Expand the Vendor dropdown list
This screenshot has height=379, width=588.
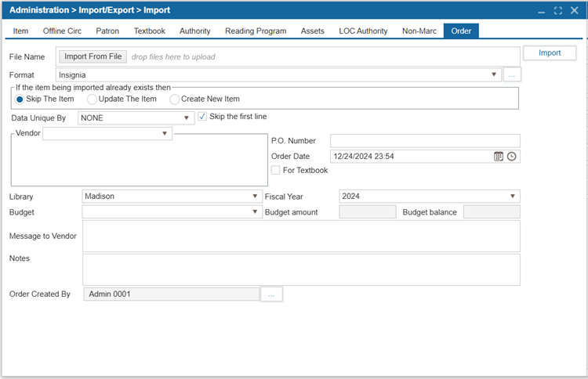[x=165, y=134]
